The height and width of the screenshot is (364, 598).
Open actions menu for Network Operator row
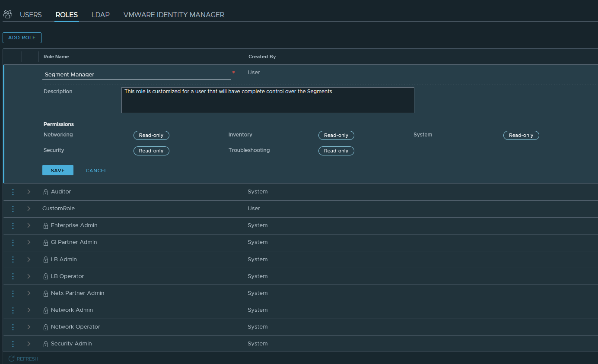(13, 327)
